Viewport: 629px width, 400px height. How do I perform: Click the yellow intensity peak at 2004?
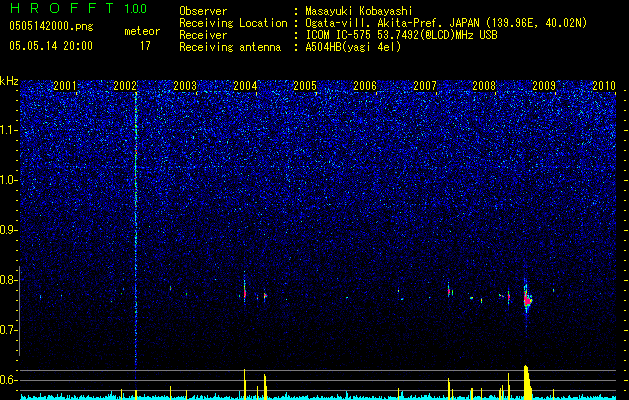coord(245,384)
